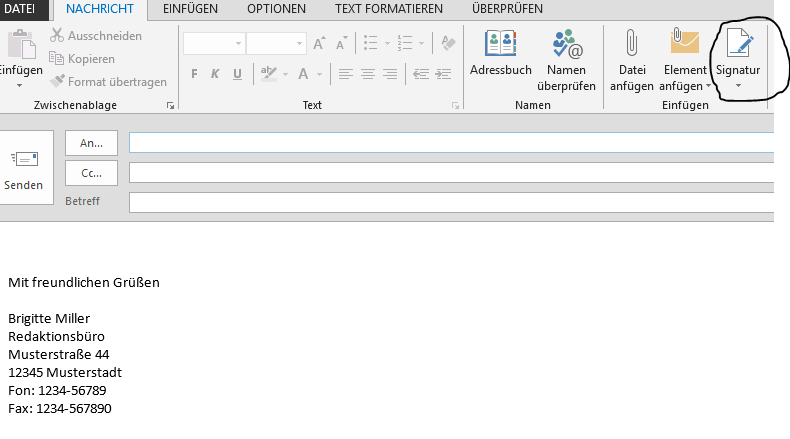Toggle underline U formatting
Image resolution: width=790 pixels, height=439 pixels.
coord(237,75)
